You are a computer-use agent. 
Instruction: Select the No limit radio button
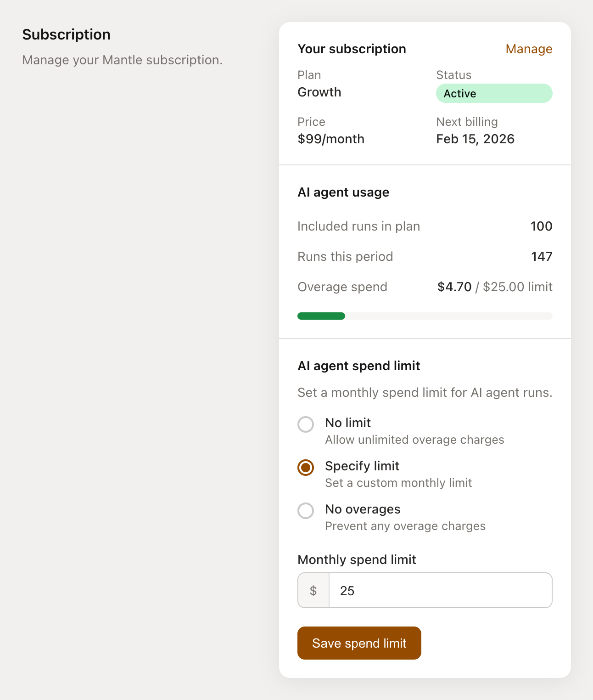[x=305, y=424]
